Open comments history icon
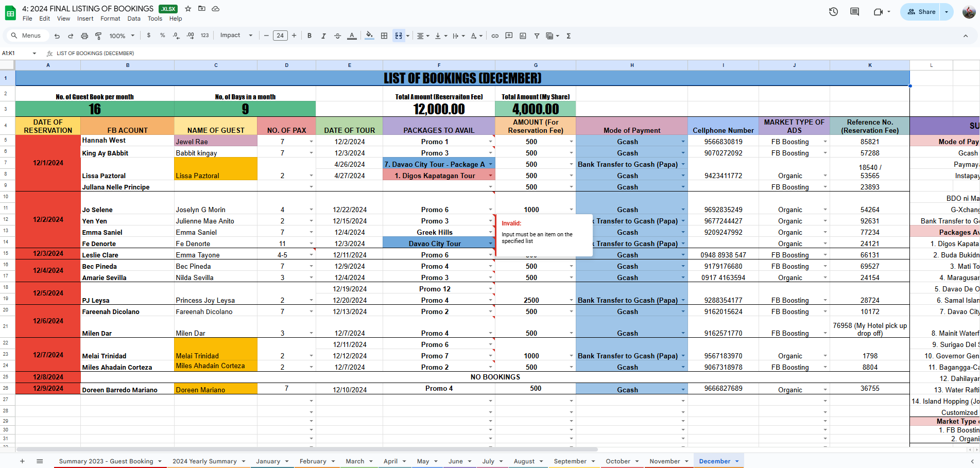 pos(855,12)
